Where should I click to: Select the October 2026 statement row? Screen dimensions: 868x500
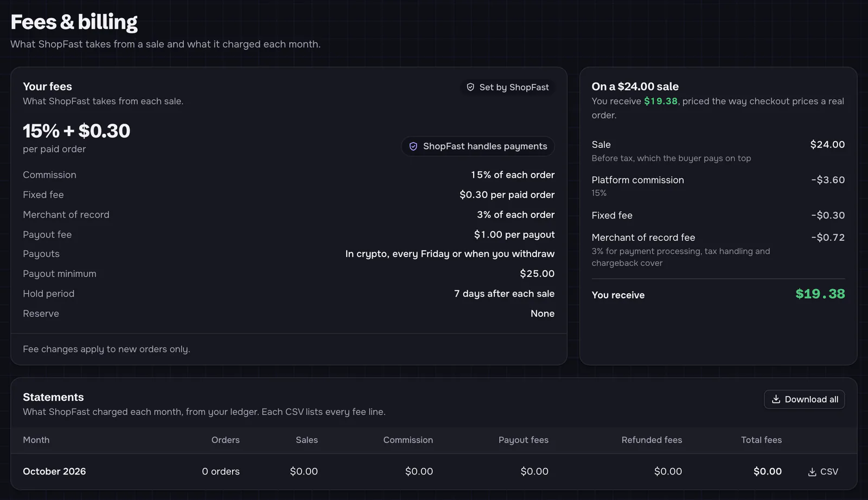click(x=434, y=472)
